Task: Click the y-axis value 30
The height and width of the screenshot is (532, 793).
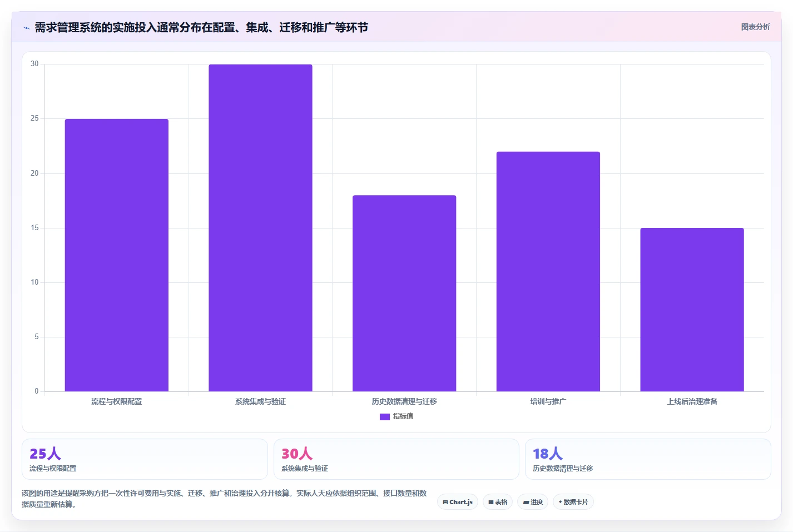Action: pyautogui.click(x=34, y=64)
